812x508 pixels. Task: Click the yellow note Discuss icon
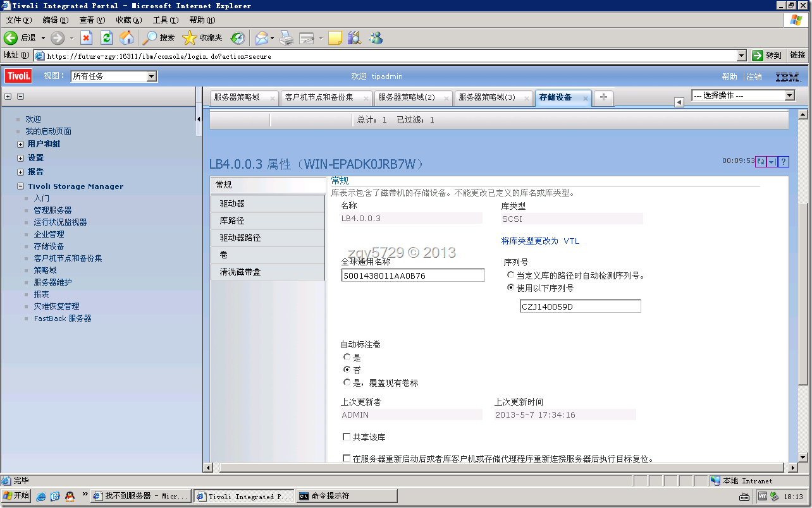[x=335, y=38]
